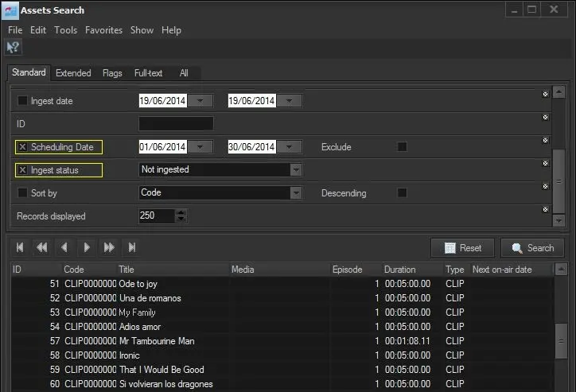This screenshot has width=576, height=392.
Task: Enable the Ingest date checkbox
Action: point(22,101)
